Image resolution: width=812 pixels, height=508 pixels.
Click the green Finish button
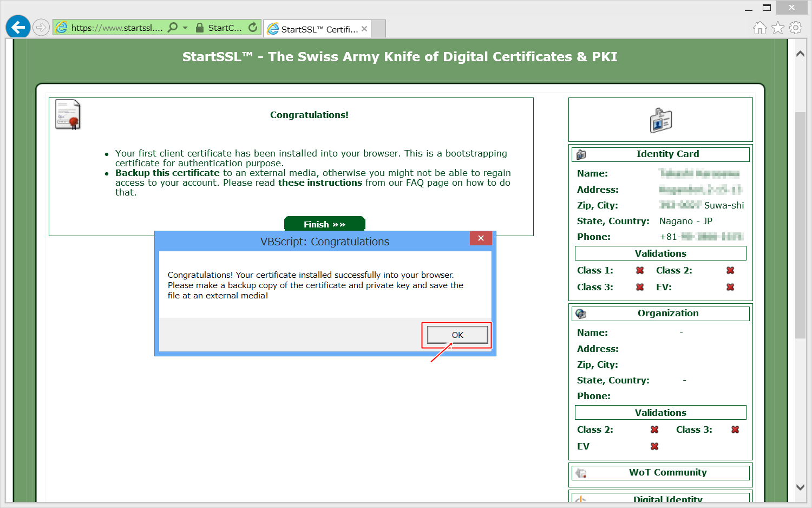[324, 224]
